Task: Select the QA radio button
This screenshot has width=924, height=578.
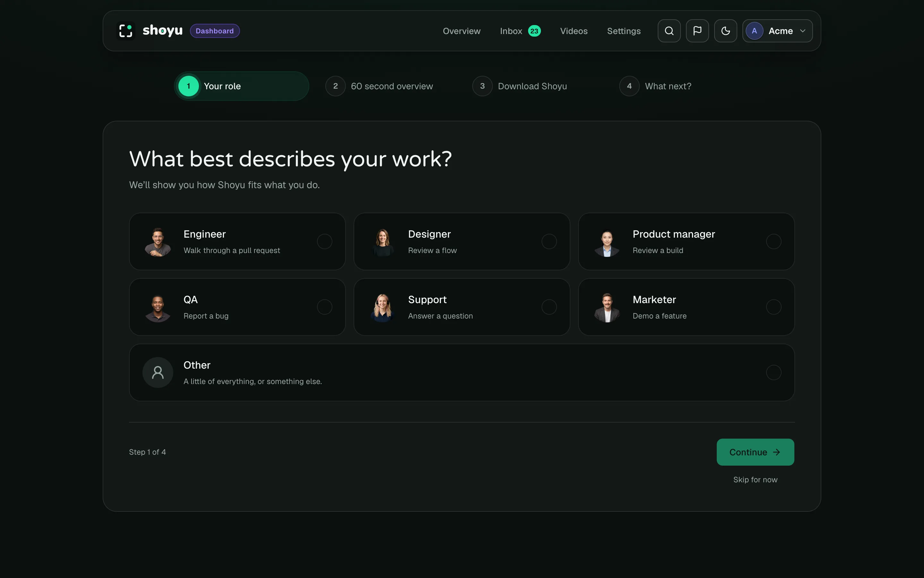Action: 325,307
